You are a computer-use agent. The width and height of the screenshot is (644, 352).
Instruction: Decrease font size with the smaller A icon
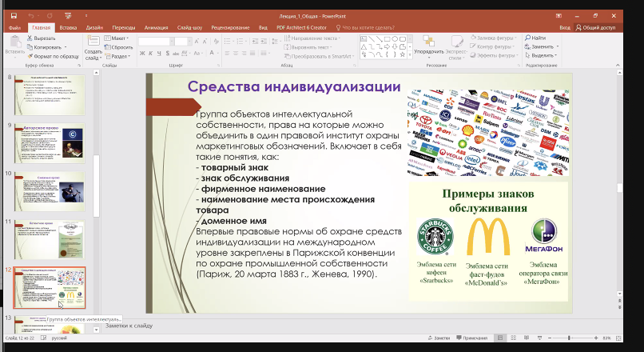point(205,42)
